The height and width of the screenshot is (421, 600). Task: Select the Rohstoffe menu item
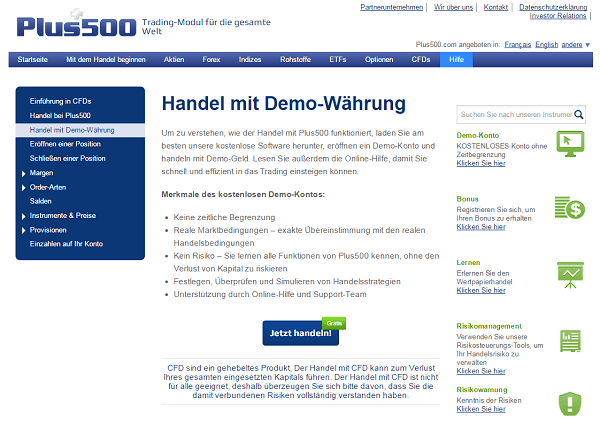pyautogui.click(x=295, y=60)
